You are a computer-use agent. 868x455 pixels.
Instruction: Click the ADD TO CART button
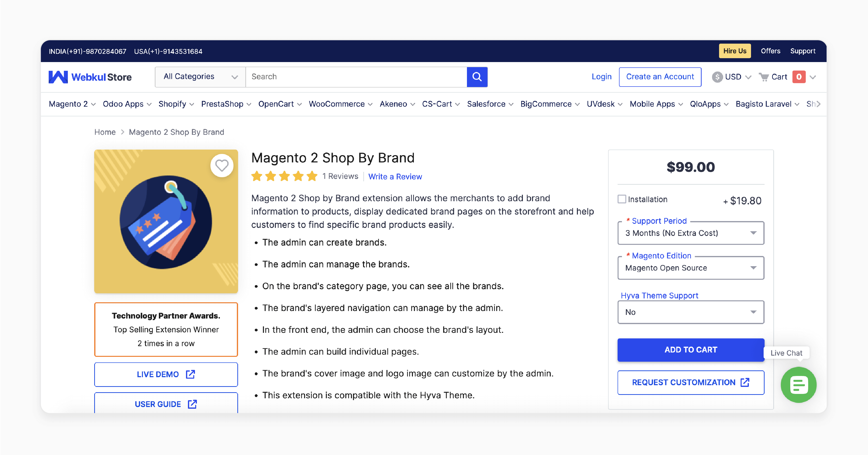690,350
